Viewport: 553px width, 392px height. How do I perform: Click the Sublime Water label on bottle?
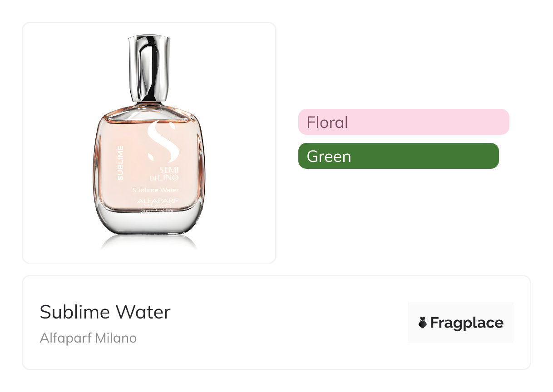[x=155, y=190]
